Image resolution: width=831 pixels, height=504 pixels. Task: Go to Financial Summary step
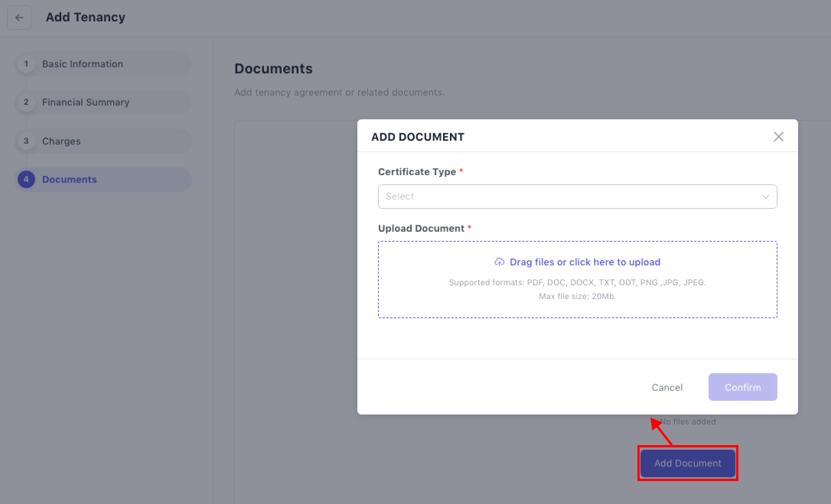pyautogui.click(x=86, y=102)
